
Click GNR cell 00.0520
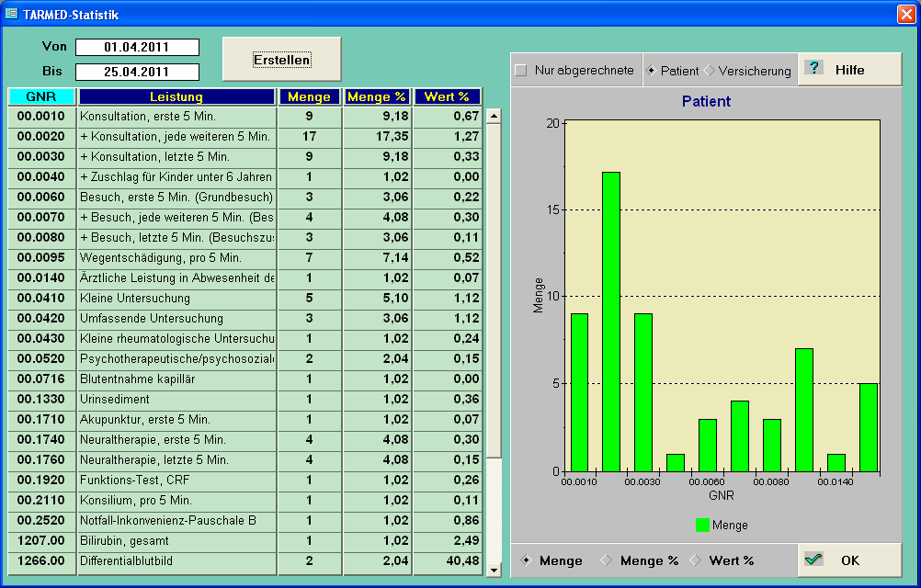tap(41, 358)
